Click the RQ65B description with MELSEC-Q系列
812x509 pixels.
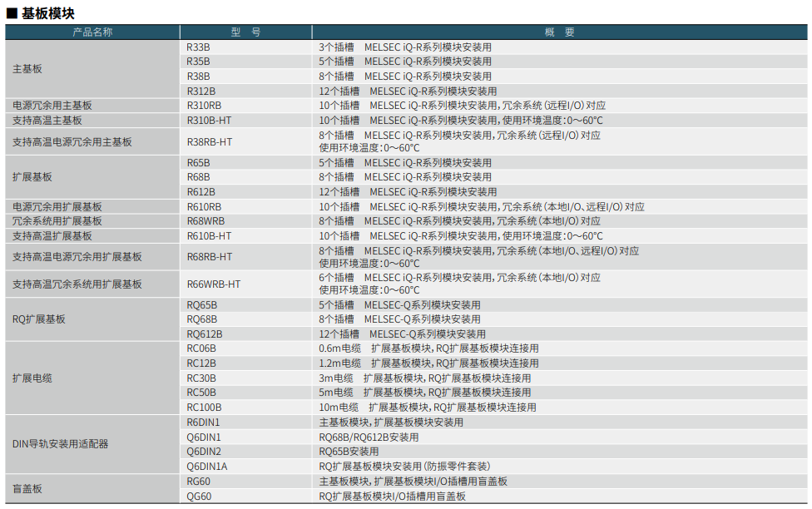[x=399, y=305]
